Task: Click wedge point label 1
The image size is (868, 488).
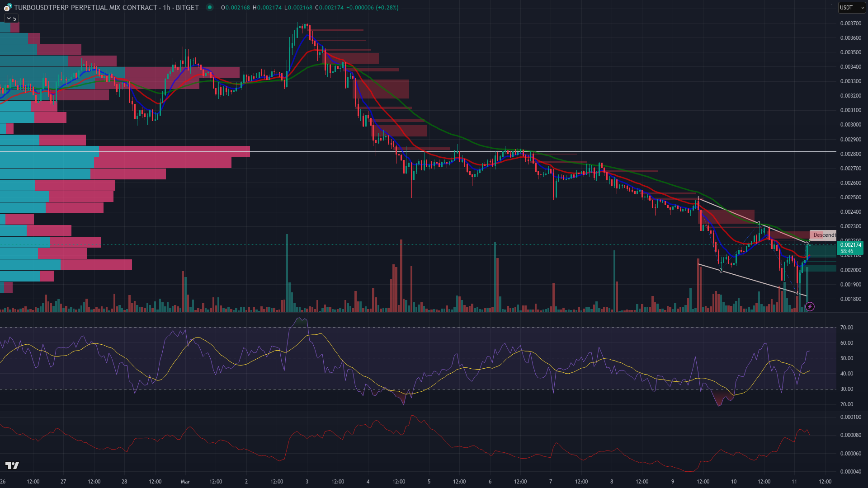Action: (x=698, y=199)
